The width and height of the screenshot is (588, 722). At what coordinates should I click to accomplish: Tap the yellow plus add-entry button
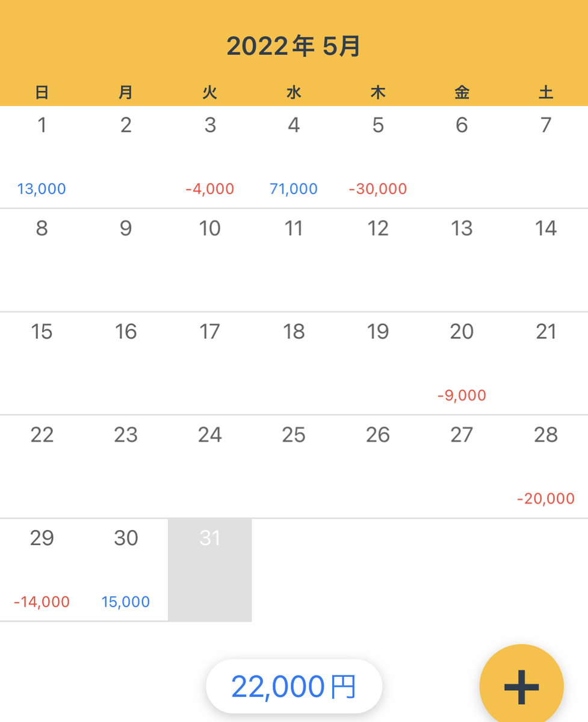coord(521,686)
